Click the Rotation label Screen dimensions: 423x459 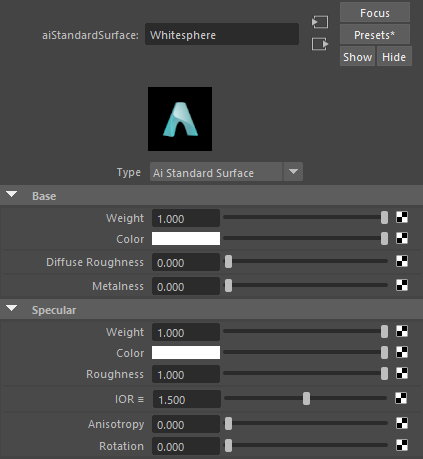click(x=121, y=446)
